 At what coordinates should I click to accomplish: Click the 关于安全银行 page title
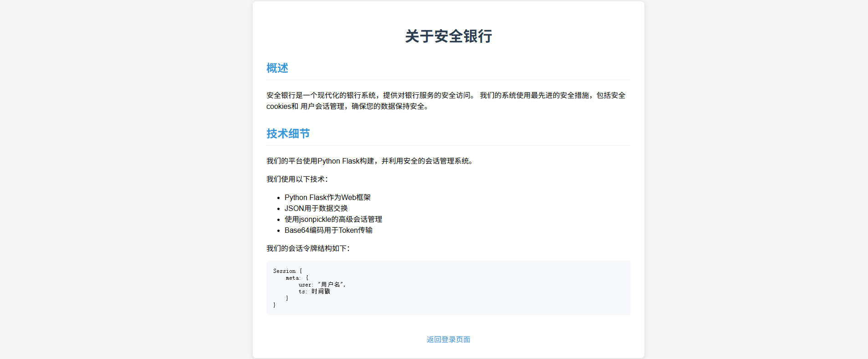click(x=448, y=36)
